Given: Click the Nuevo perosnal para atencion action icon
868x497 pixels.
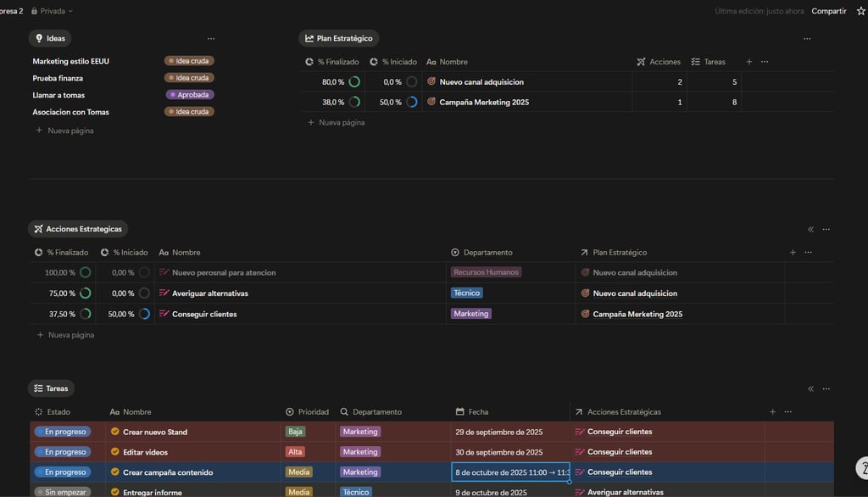Looking at the screenshot, I should pos(164,272).
